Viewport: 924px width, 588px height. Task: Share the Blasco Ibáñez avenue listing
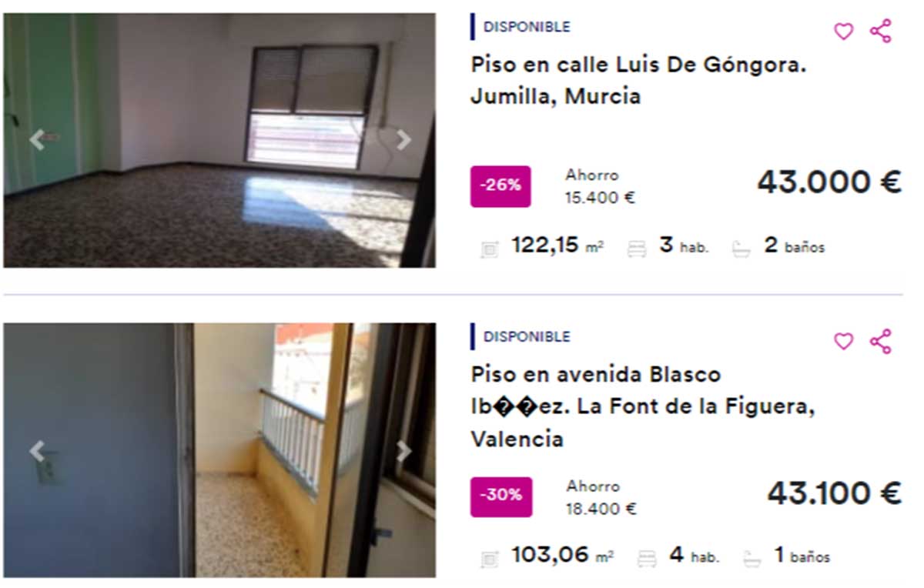[881, 341]
